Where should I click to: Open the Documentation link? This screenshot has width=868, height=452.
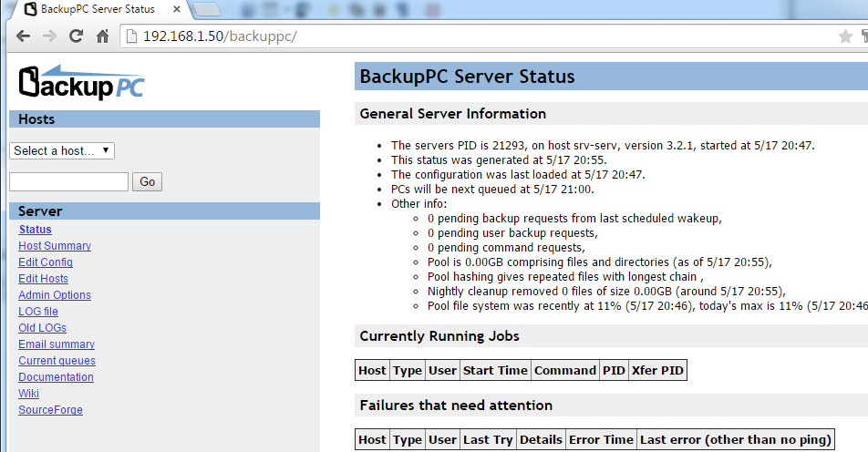click(56, 376)
